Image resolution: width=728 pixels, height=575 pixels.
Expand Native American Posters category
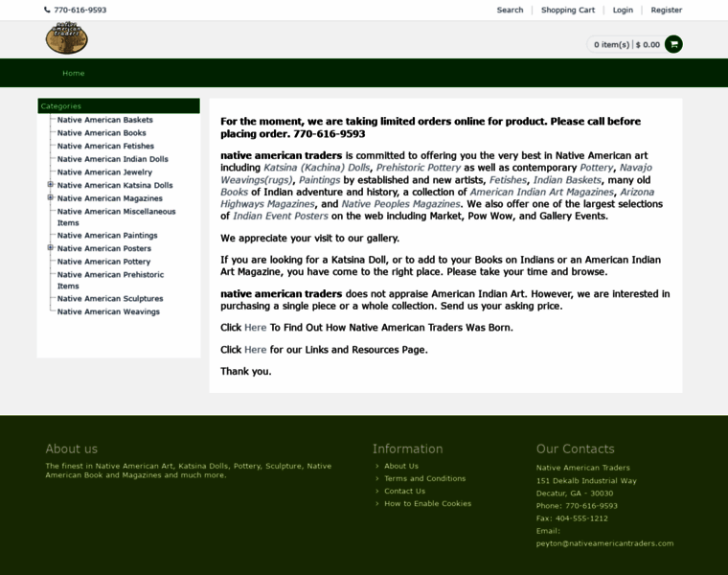coord(51,247)
